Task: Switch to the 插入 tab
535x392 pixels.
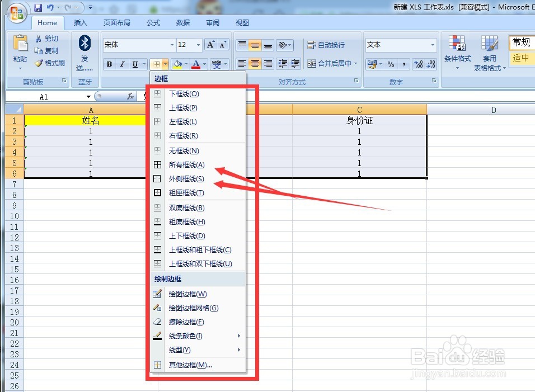Action: [80, 23]
